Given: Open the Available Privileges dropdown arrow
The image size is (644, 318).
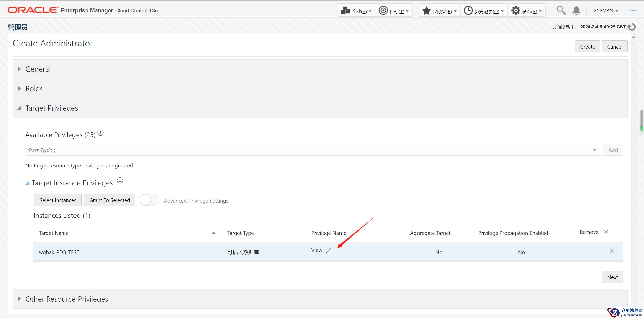Looking at the screenshot, I should (x=595, y=150).
